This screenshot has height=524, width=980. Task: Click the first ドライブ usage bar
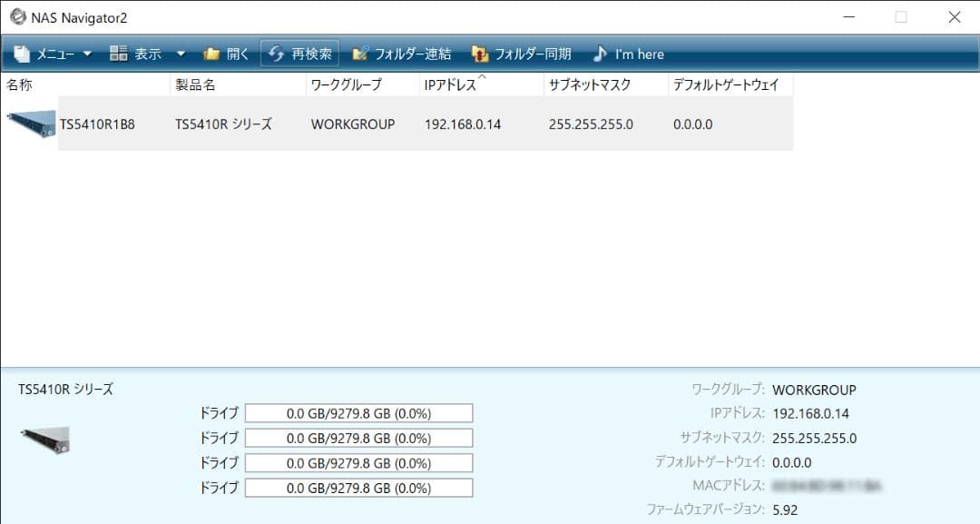pyautogui.click(x=358, y=412)
